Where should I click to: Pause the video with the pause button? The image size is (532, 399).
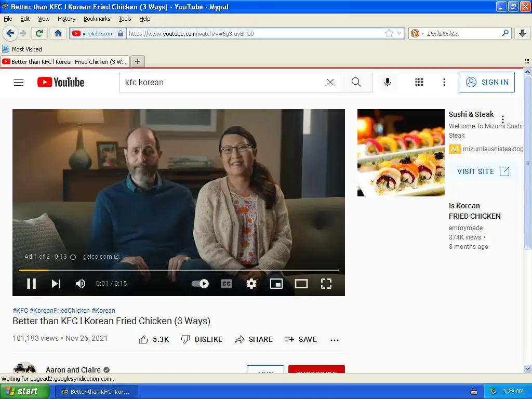[x=32, y=284]
